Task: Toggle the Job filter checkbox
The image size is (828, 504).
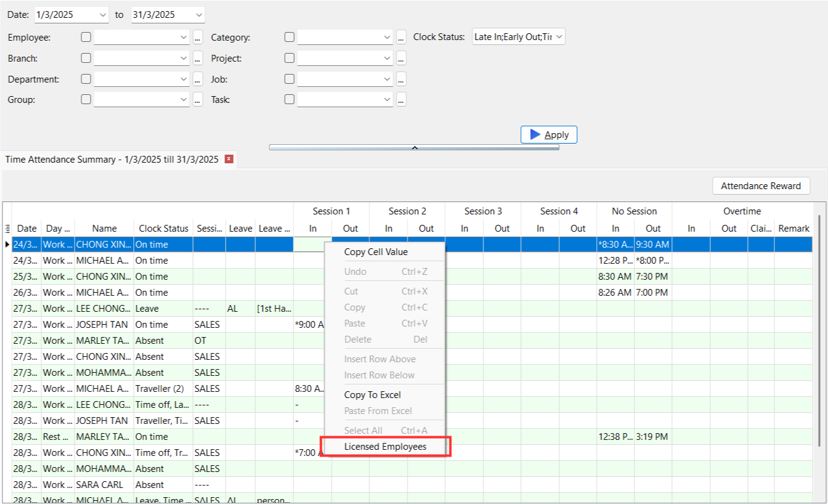Action: pyautogui.click(x=289, y=79)
